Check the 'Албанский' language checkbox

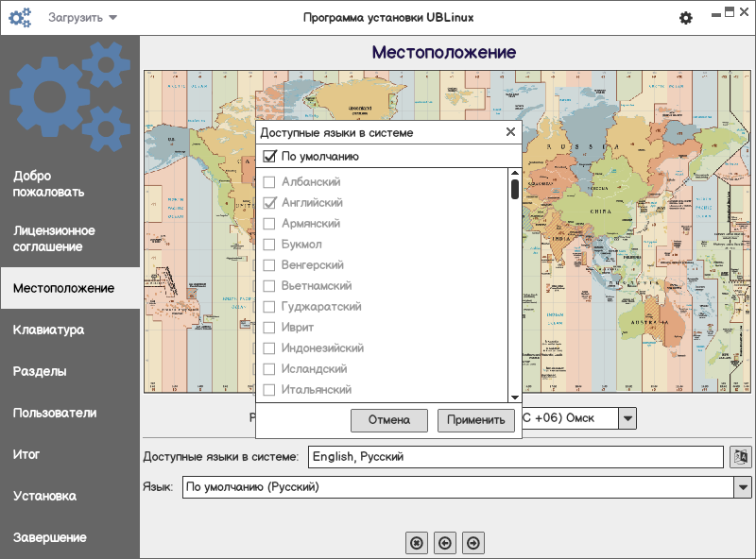[269, 182]
